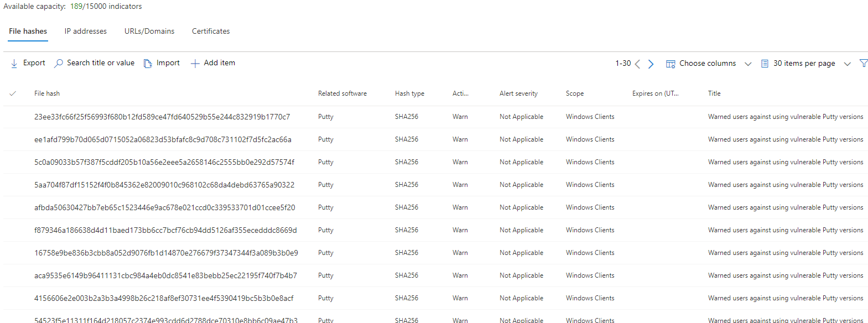Click the Choose columns table icon
The image size is (868, 323).
[671, 64]
